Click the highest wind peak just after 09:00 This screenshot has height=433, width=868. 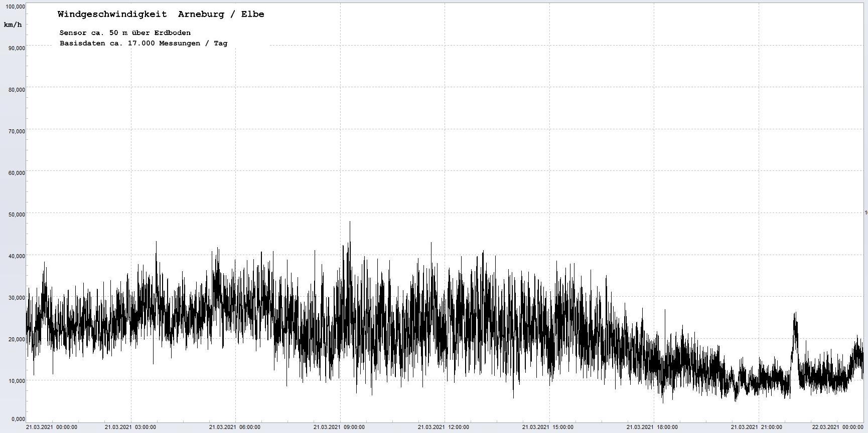(350, 223)
